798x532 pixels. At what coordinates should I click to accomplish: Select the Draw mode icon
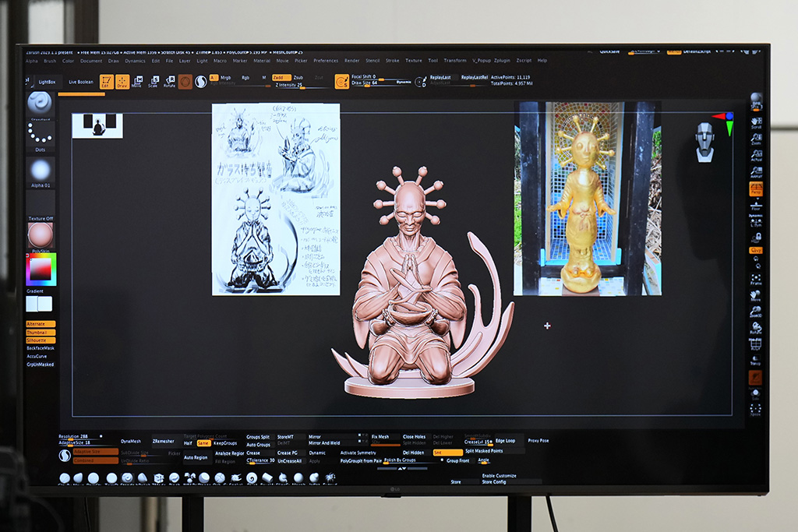point(122,81)
